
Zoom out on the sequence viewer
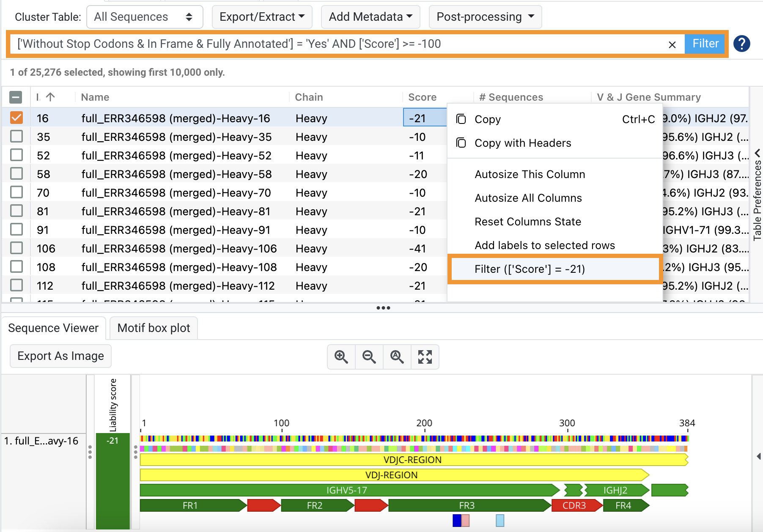(369, 357)
